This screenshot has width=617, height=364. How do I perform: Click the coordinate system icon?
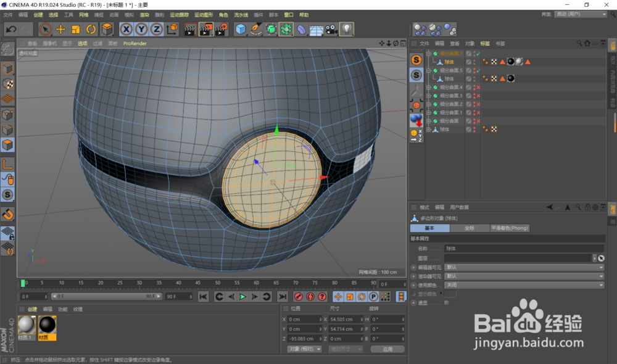(x=172, y=29)
